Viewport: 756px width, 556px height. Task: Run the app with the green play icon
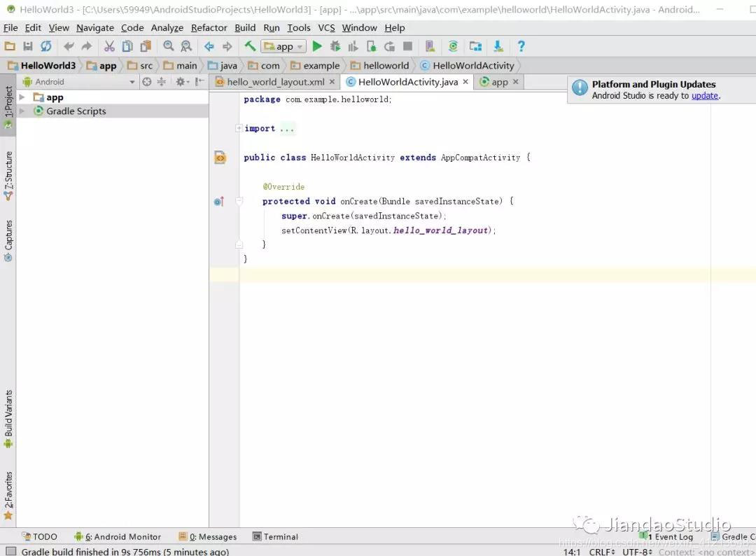coord(317,46)
